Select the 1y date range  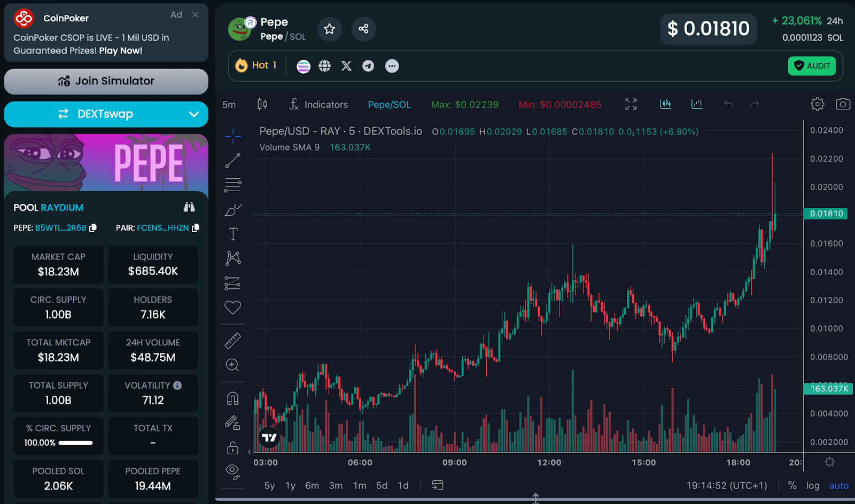[x=290, y=485]
